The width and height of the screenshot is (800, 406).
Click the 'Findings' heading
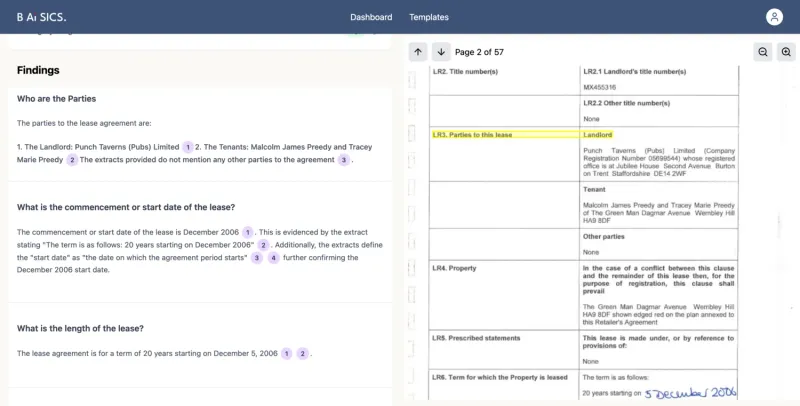38,70
